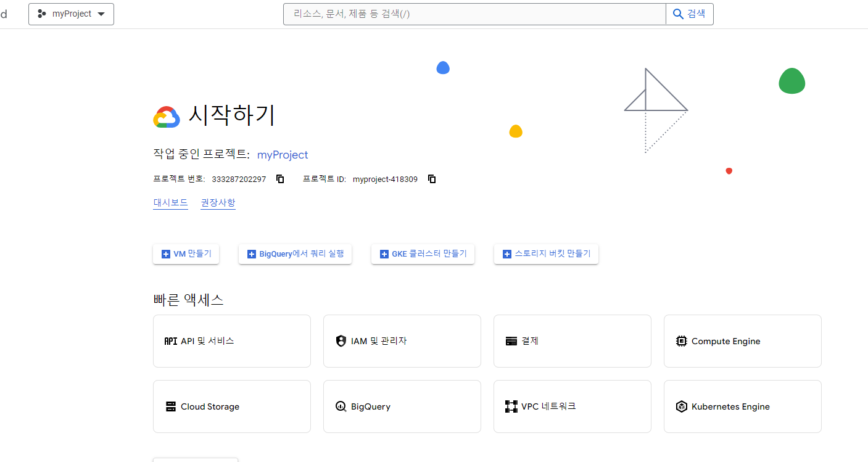Open the BigQuery quick access card
This screenshot has height=462, width=868.
[402, 406]
